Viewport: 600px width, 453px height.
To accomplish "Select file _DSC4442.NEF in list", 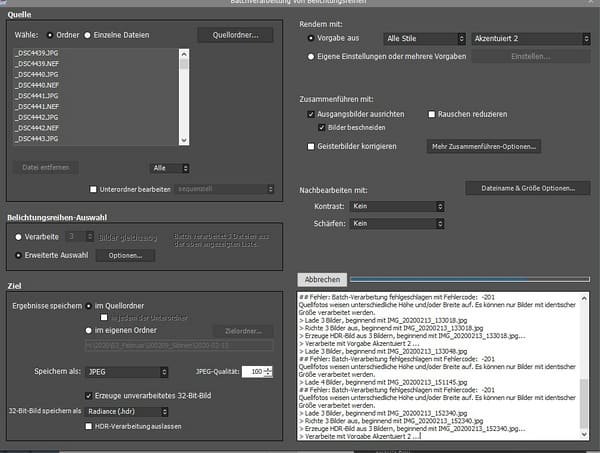I will (x=37, y=128).
